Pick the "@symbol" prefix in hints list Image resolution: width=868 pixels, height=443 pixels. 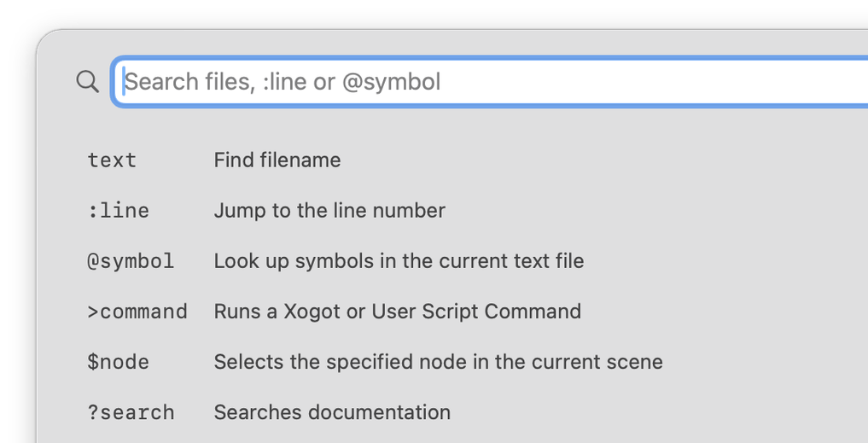[131, 261]
